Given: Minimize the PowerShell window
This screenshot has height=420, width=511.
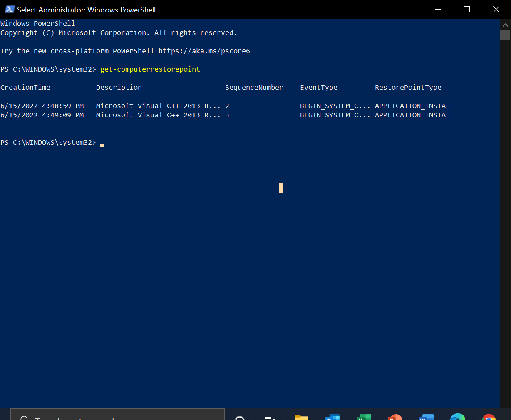Looking at the screenshot, I should coord(438,9).
